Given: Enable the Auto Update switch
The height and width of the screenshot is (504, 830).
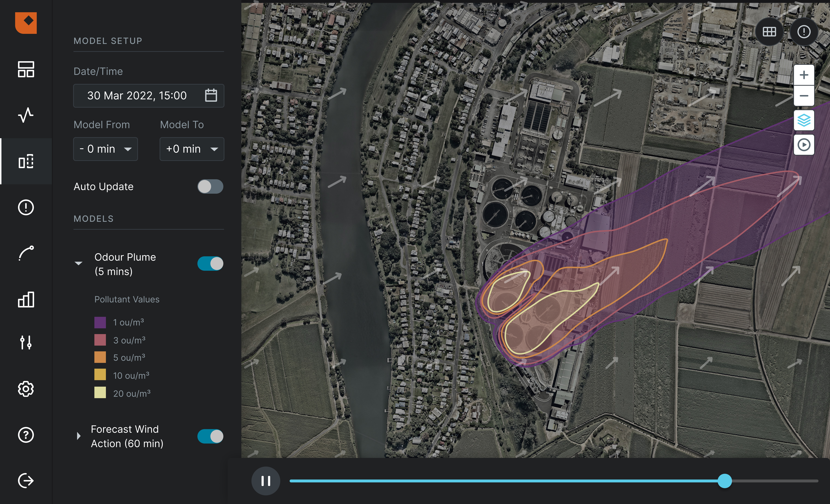Looking at the screenshot, I should click(210, 186).
